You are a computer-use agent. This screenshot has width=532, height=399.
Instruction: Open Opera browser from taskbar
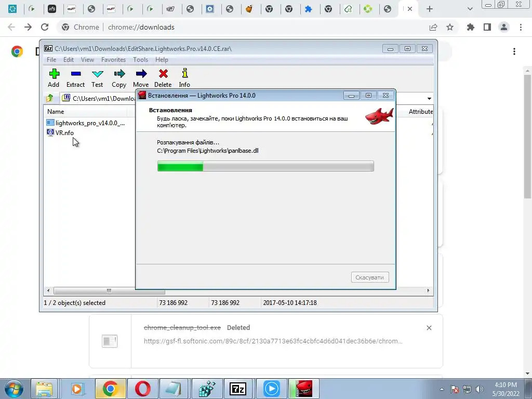[142, 389]
